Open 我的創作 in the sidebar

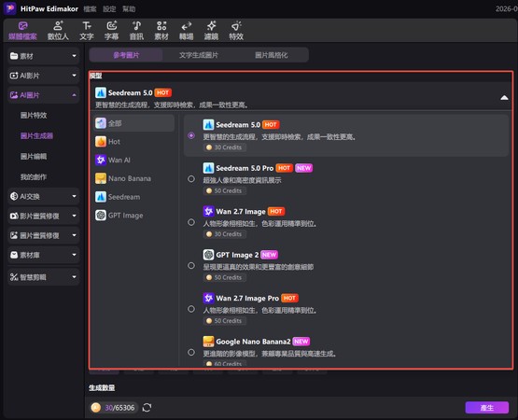coord(34,176)
